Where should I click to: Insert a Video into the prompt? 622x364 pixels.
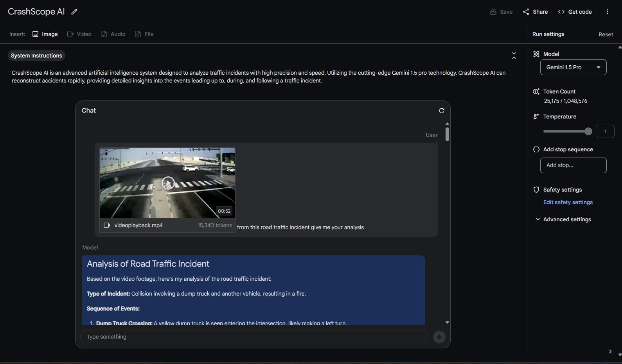point(79,34)
